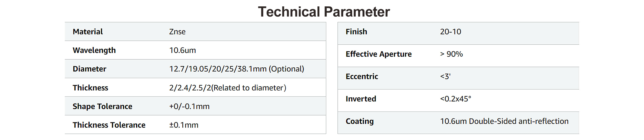This screenshot has width=644, height=140.
Task: Select the 20-10 finish value
Action: [451, 32]
